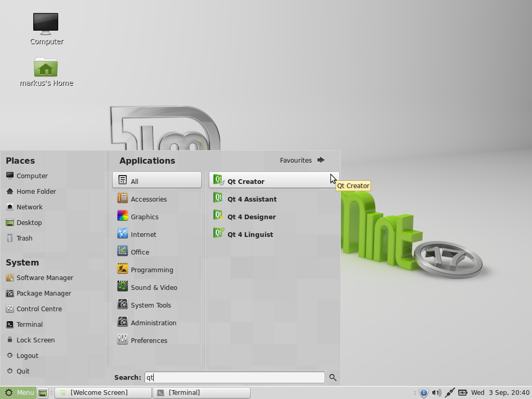Launch Qt Creator from search results
This screenshot has width=532, height=399.
click(x=274, y=180)
